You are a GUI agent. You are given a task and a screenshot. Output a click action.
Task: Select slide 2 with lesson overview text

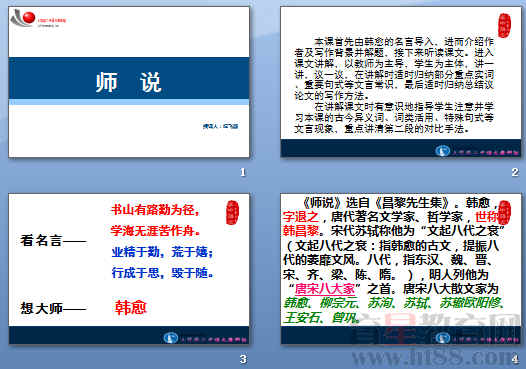point(401,82)
